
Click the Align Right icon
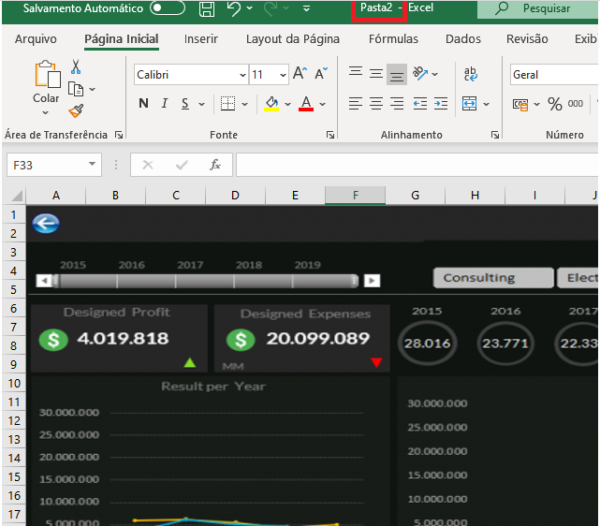(x=397, y=104)
